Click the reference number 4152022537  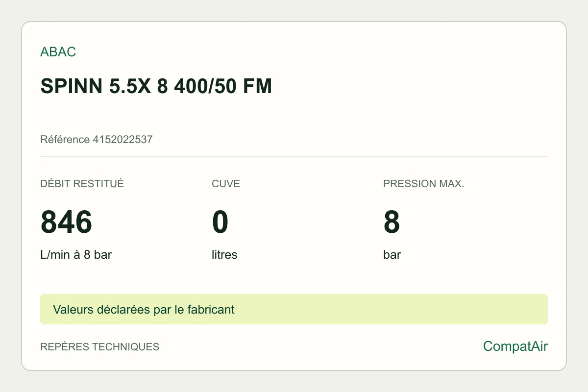coord(122,140)
